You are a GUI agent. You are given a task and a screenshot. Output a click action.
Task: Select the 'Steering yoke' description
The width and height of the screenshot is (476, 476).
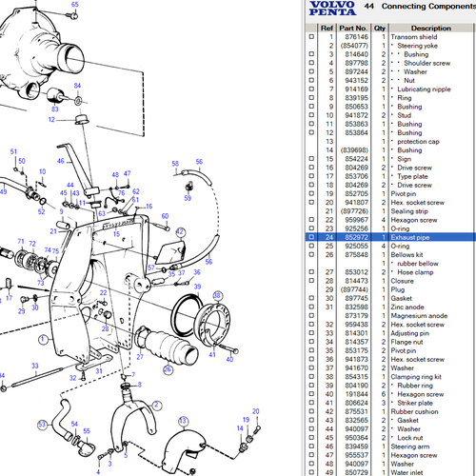[417, 46]
